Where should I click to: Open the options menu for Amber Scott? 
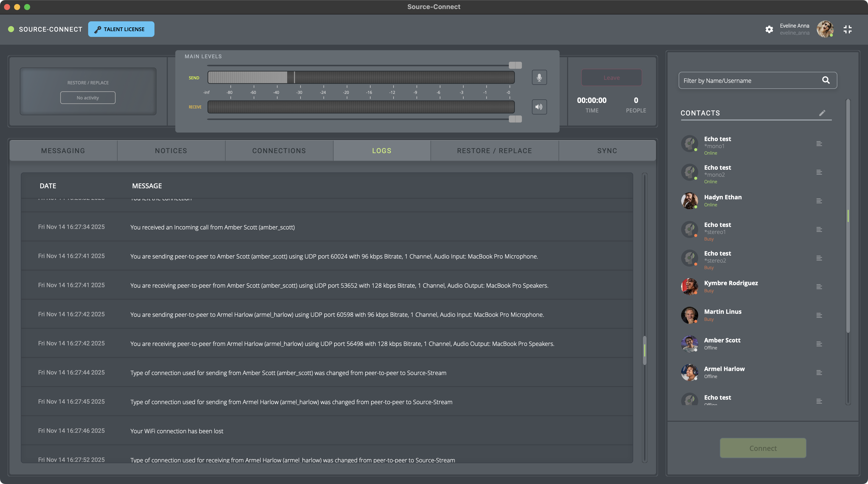(819, 344)
